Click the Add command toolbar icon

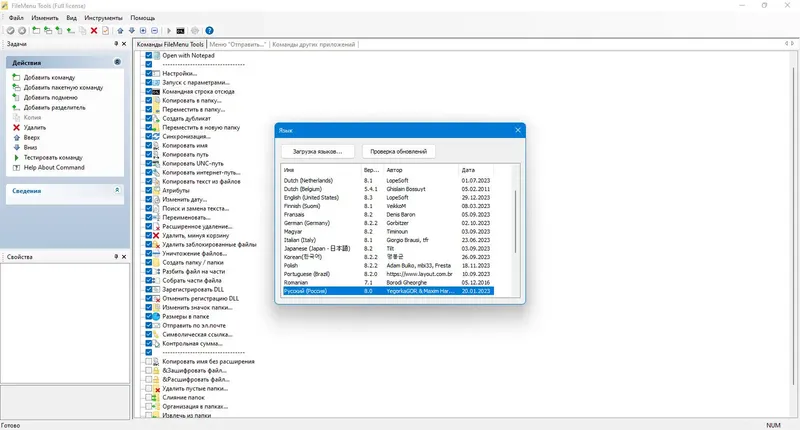(x=36, y=31)
